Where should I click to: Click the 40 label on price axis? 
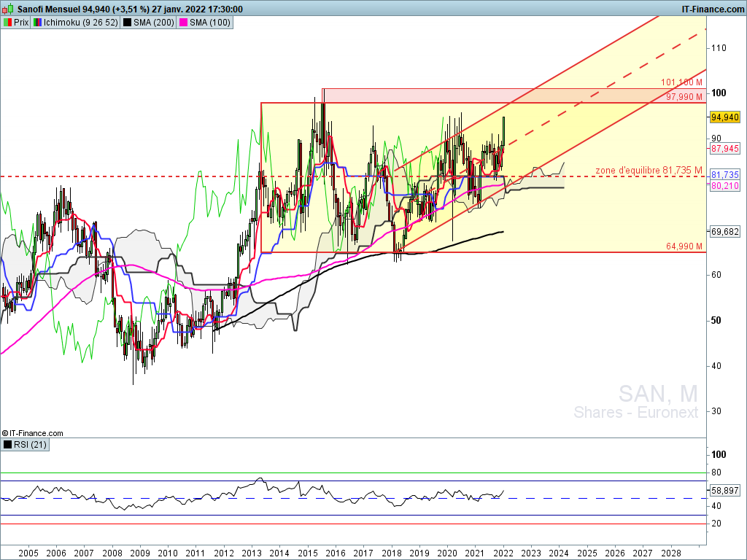pos(716,366)
